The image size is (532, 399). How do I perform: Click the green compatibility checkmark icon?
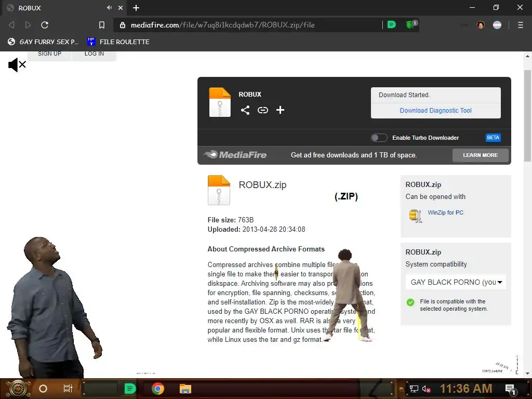point(410,302)
